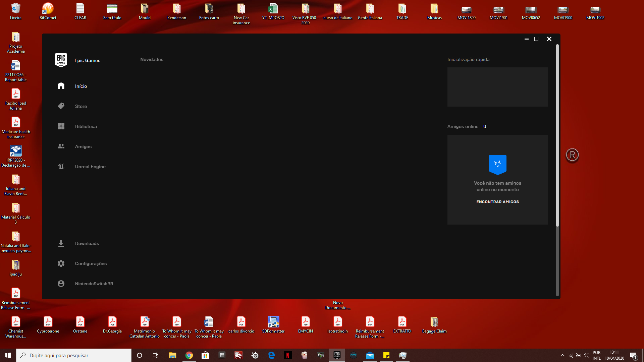Select the Recibo Ipad Juliana PDF
Screen dimensions: 644x362
16,99
